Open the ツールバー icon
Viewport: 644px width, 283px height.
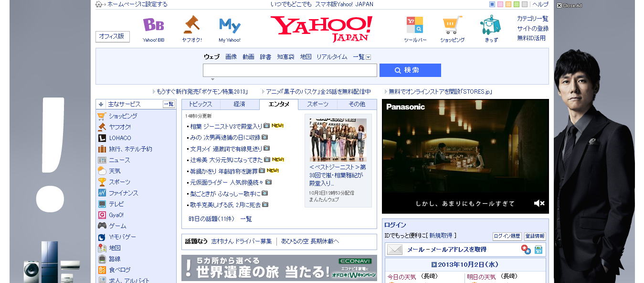(415, 25)
